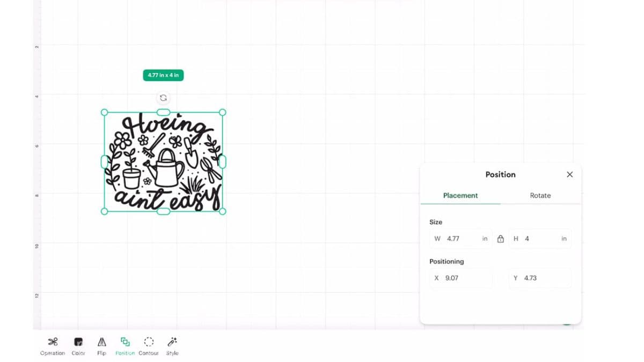Image resolution: width=644 pixels, height=362 pixels.
Task: Switch to the Rotate tab
Action: point(540,195)
